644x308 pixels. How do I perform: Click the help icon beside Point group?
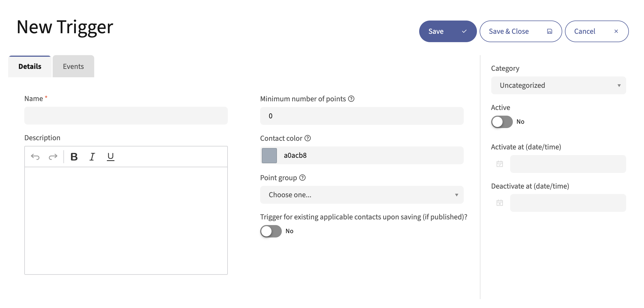(x=303, y=178)
